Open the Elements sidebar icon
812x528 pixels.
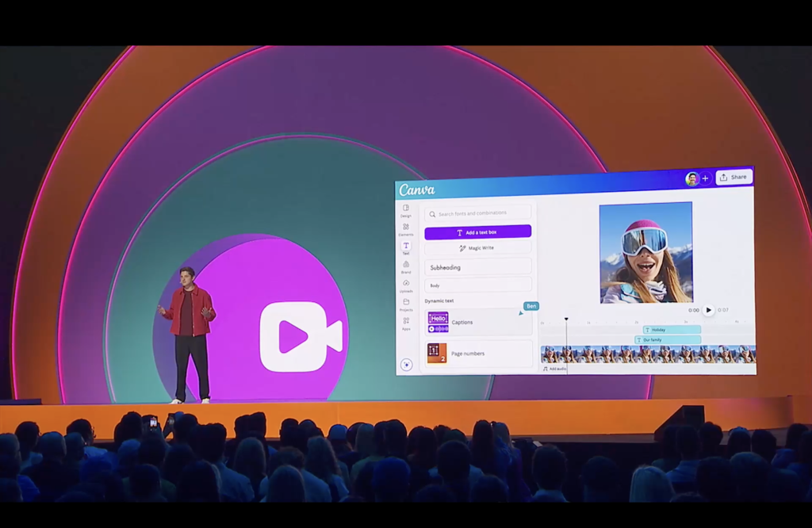click(406, 228)
